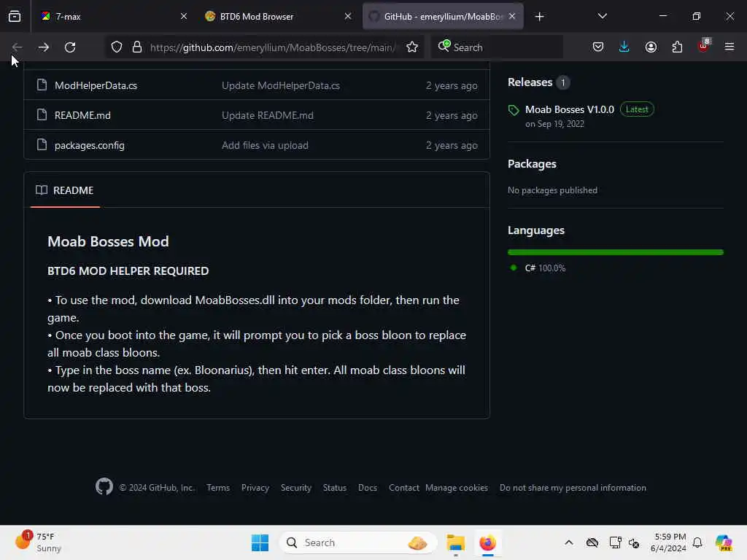Open the Security footer link
Screen dimensions: 747x560
click(296, 488)
